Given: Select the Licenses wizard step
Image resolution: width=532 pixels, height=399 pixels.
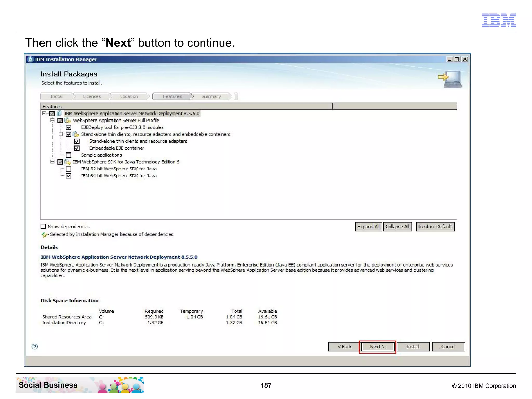Looking at the screenshot, I should 92,96.
